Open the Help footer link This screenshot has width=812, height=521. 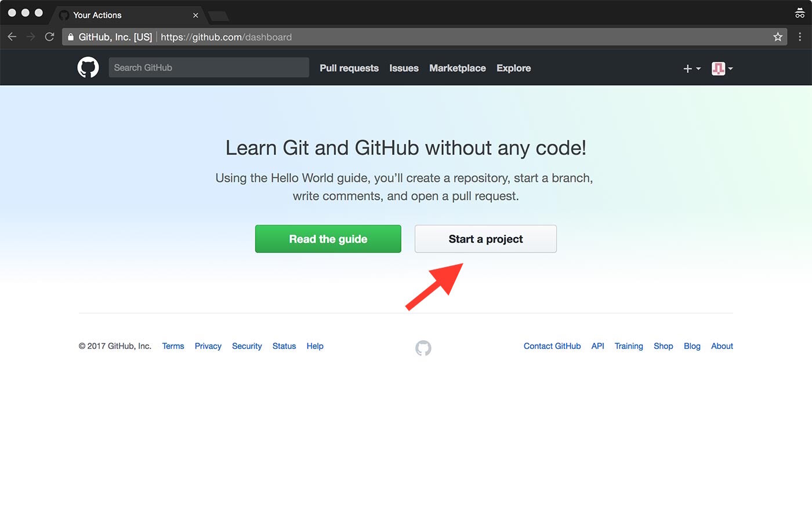pos(315,346)
